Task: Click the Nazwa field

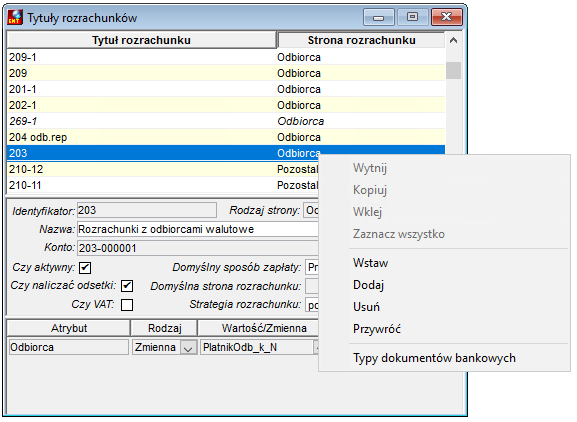Action: click(x=198, y=229)
